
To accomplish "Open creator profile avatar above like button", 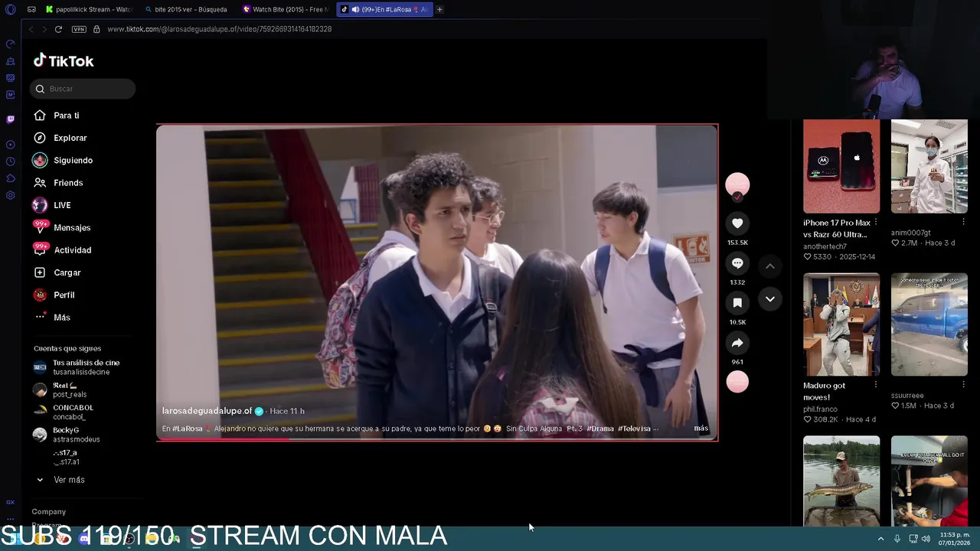I will 737,184.
